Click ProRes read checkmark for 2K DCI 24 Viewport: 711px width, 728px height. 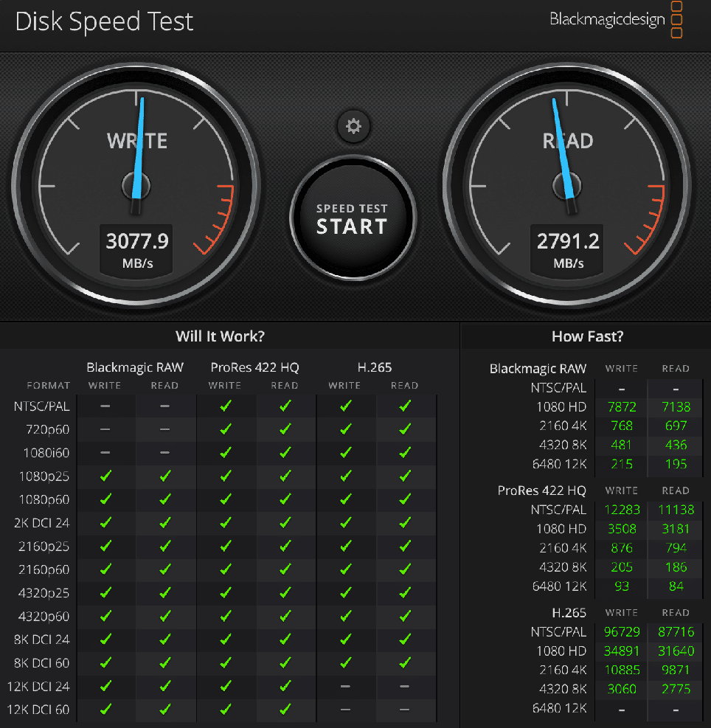coord(285,522)
